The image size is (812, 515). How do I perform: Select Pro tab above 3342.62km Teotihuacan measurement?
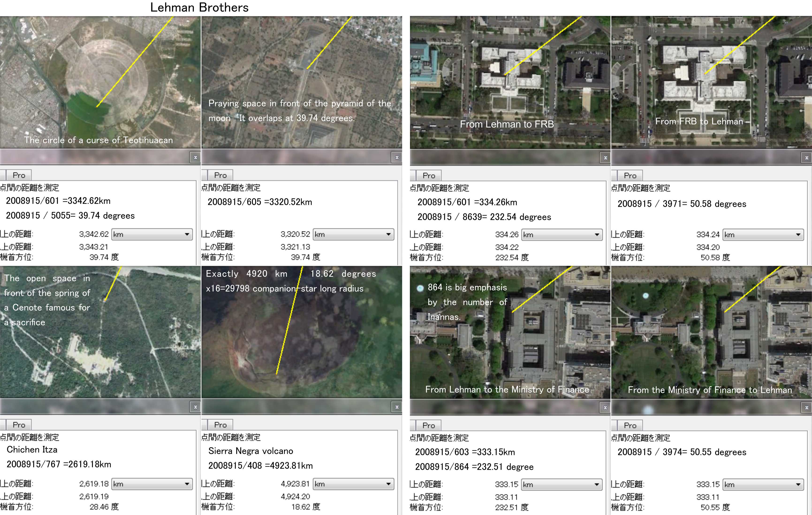tap(19, 175)
